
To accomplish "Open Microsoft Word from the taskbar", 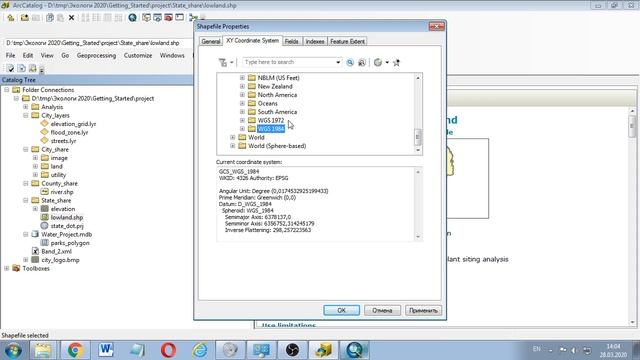I will click(x=106, y=350).
